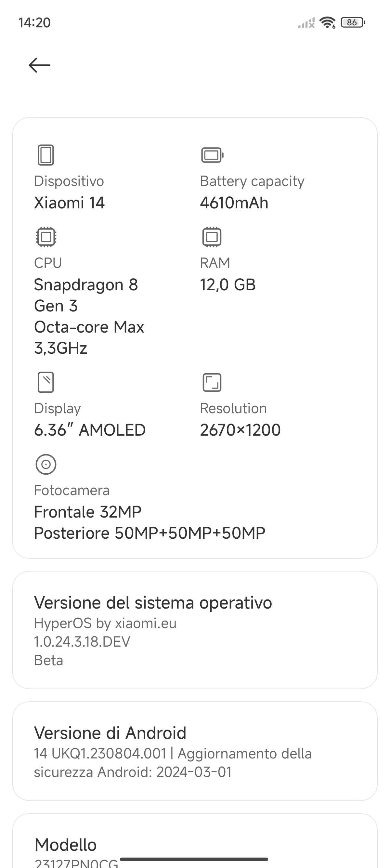Select the Xiaomi 14 device name
This screenshot has width=390, height=868.
[x=69, y=203]
